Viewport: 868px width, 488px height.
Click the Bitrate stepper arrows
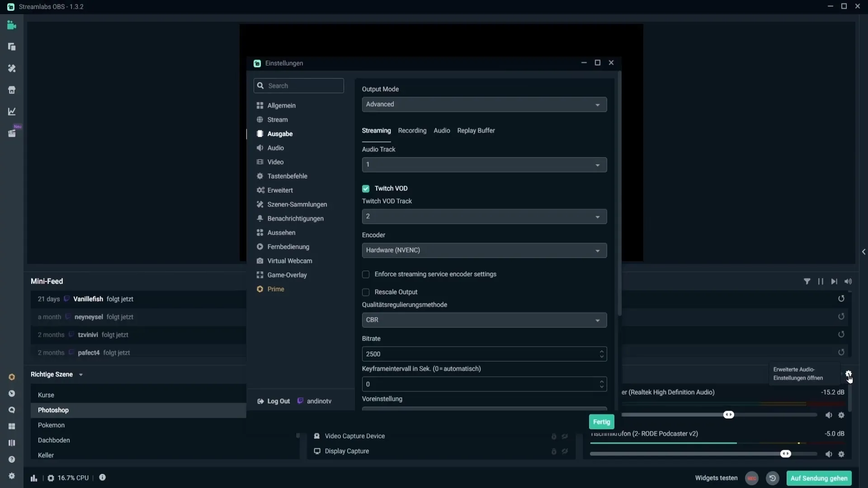coord(602,354)
